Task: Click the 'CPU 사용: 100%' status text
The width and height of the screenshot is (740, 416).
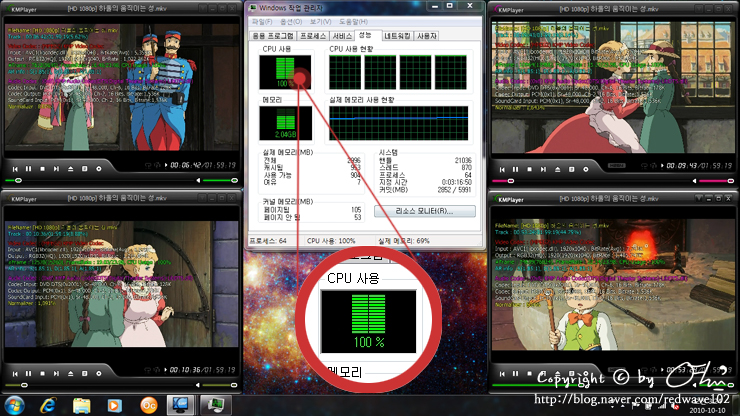Action: click(x=331, y=241)
